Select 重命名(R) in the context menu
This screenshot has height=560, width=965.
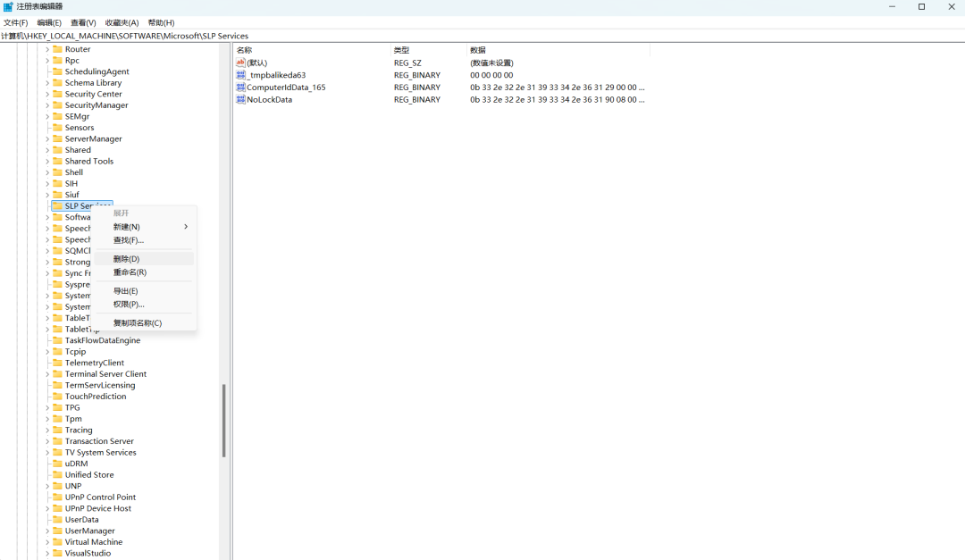[x=130, y=272]
